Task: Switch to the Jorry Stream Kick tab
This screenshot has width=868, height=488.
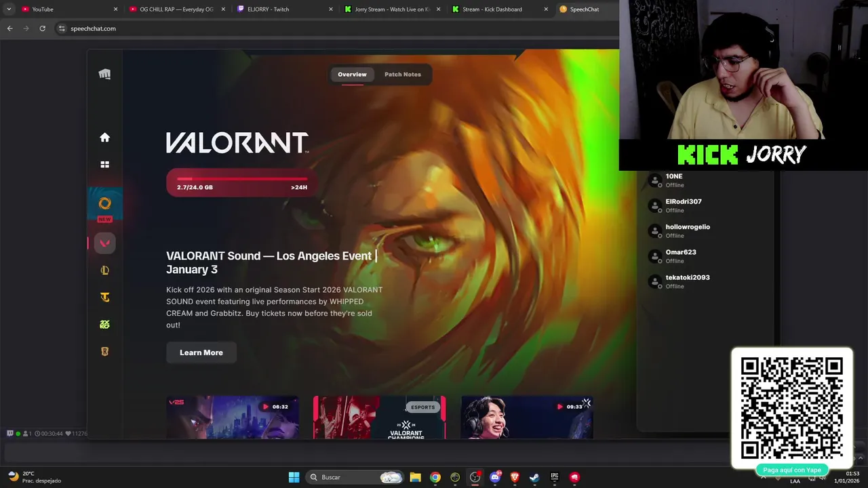Action: click(x=392, y=9)
